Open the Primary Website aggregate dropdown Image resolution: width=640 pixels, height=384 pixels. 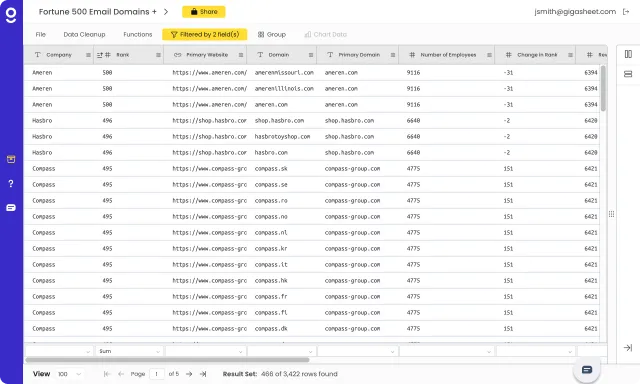[205, 351]
